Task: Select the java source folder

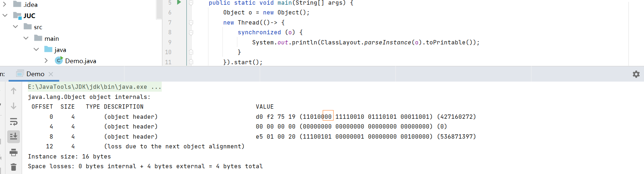Action: [60, 50]
